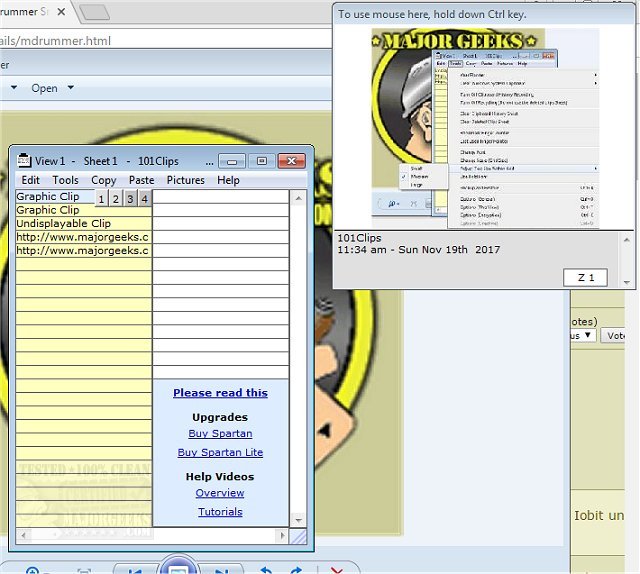
Task: Go to previous image in Photo Viewer
Action: (x=135, y=570)
